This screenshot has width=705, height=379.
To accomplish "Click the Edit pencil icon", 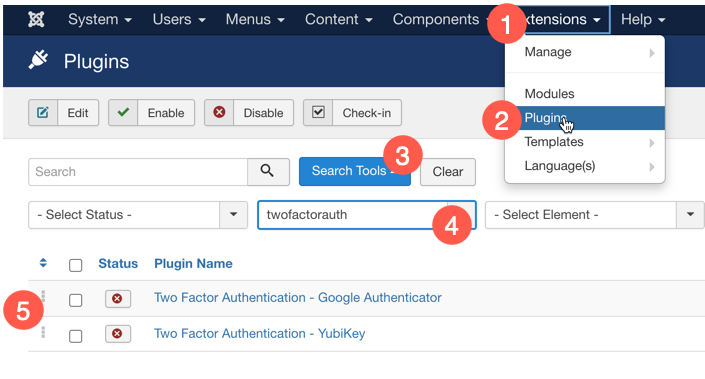I will point(43,112).
